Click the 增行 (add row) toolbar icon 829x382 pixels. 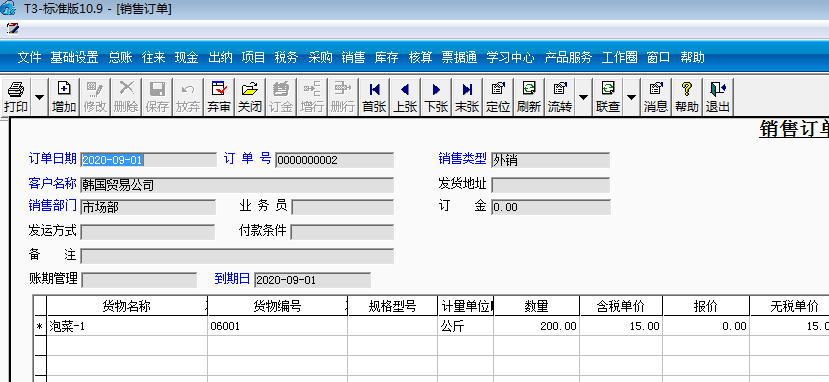click(311, 97)
